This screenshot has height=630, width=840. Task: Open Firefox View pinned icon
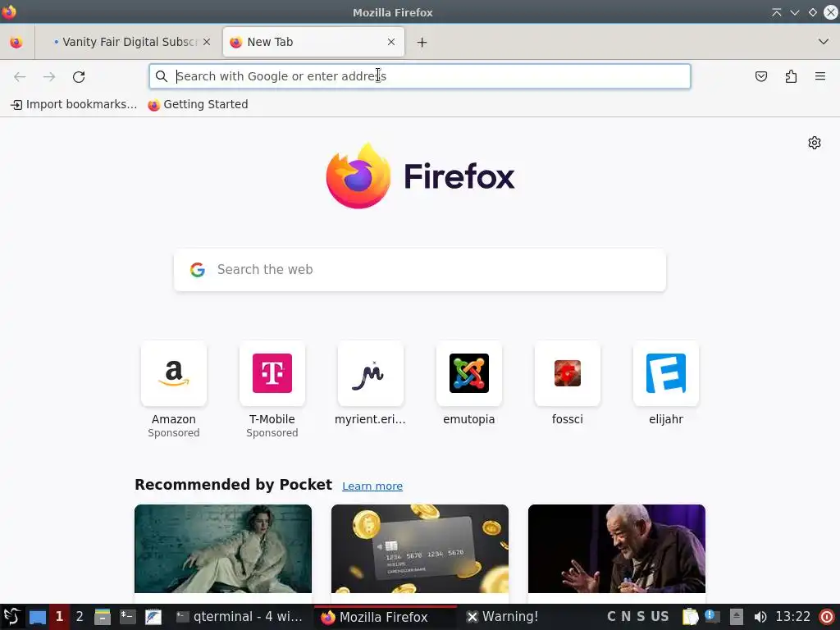[x=16, y=42]
